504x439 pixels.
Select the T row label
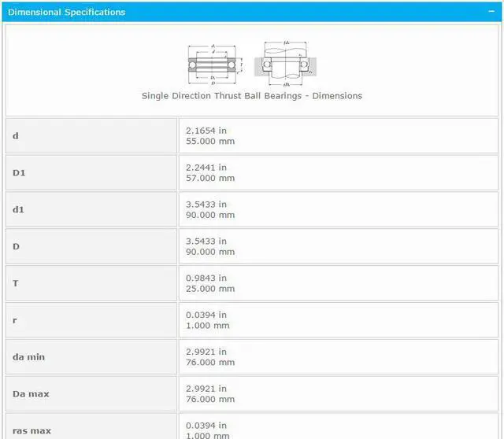point(16,283)
